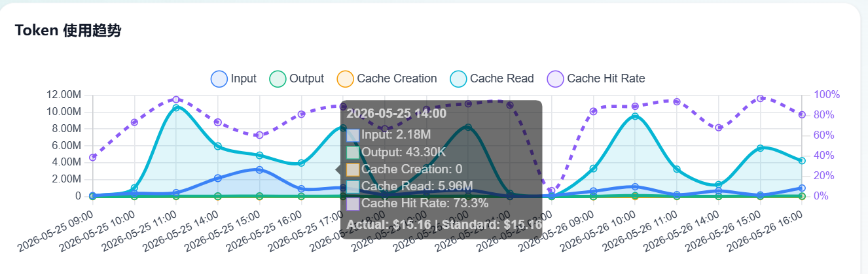
Task: Toggle the Input legend circle
Action: coord(219,78)
